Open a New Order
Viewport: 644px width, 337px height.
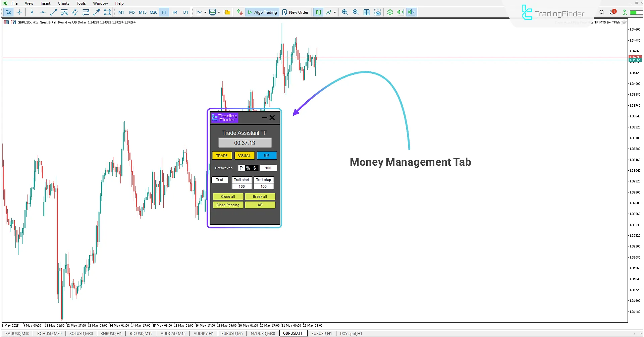[x=295, y=12]
